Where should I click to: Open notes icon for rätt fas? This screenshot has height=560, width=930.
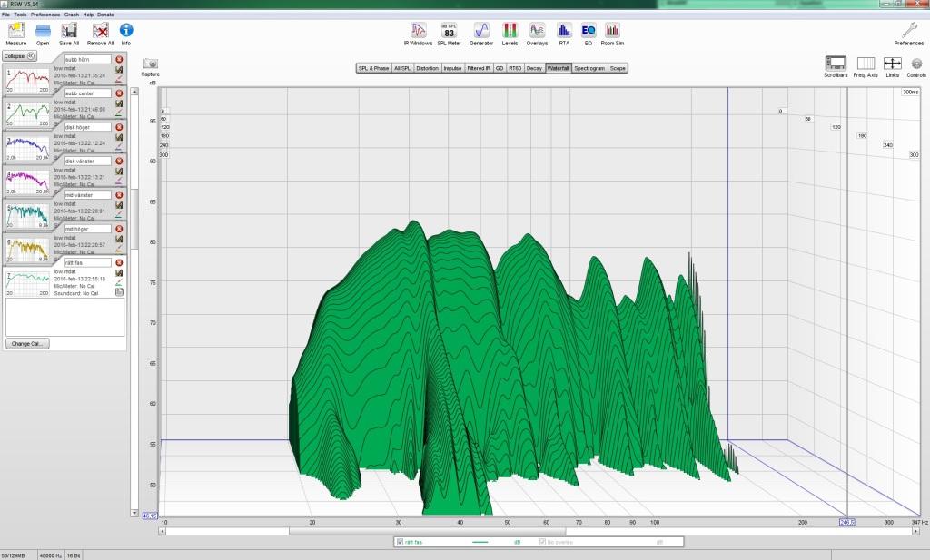[x=119, y=292]
